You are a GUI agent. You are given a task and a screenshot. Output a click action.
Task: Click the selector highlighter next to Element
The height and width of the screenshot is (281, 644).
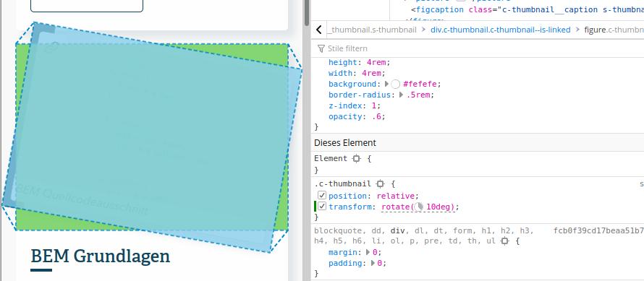pos(356,158)
